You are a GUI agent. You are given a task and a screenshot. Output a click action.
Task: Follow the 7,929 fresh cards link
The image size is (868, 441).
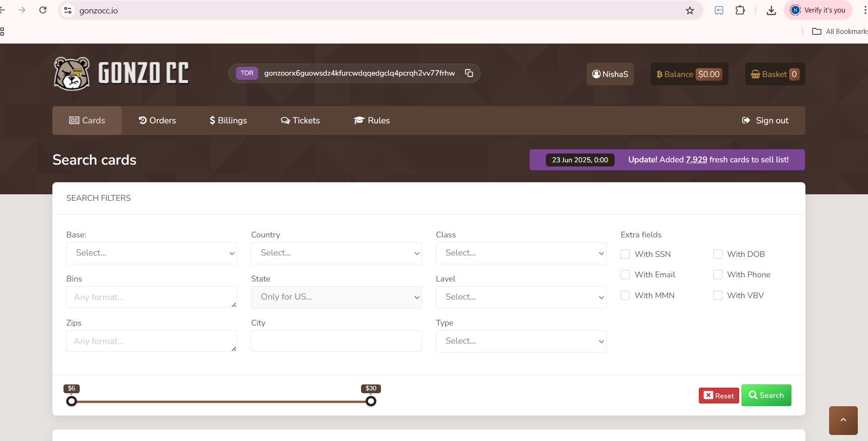click(x=696, y=160)
